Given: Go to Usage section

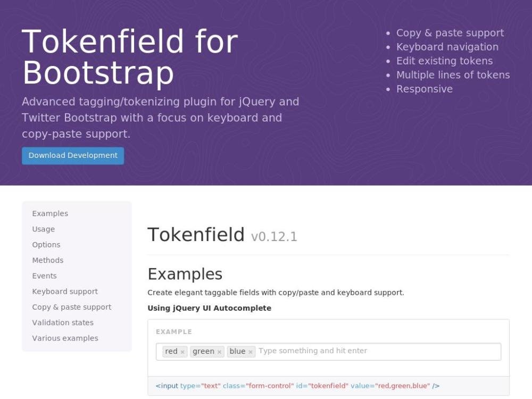Looking at the screenshot, I should point(44,229).
